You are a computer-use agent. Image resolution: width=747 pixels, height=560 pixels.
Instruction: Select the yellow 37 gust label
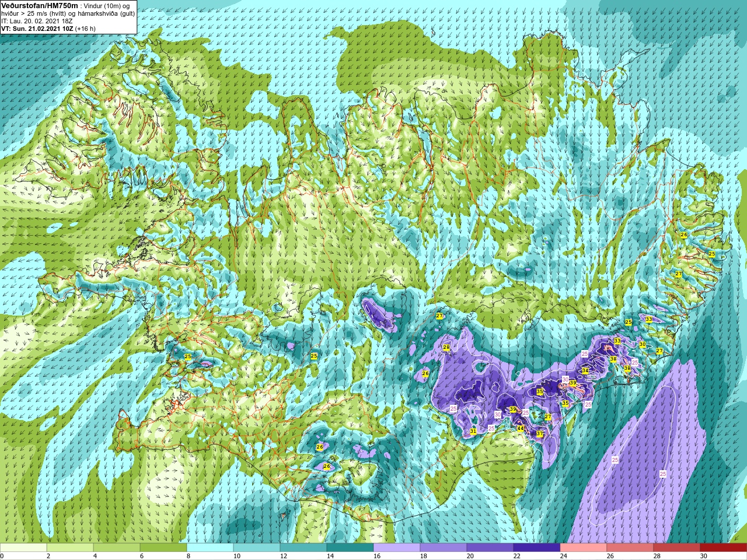pyautogui.click(x=540, y=434)
